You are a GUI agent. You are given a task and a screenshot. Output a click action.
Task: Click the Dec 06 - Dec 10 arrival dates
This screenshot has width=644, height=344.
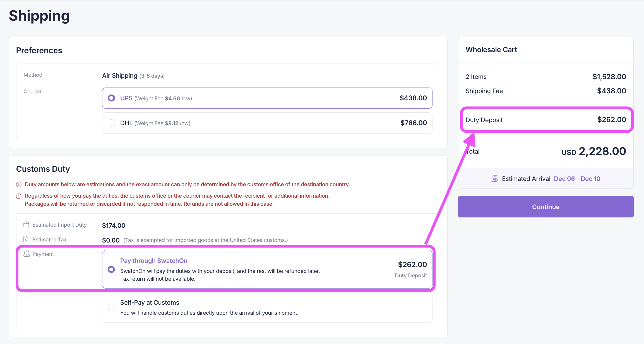(x=577, y=179)
